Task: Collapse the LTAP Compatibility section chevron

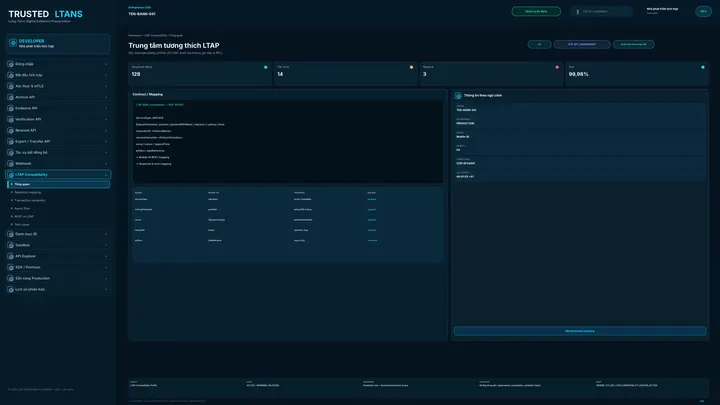Action: [x=106, y=174]
